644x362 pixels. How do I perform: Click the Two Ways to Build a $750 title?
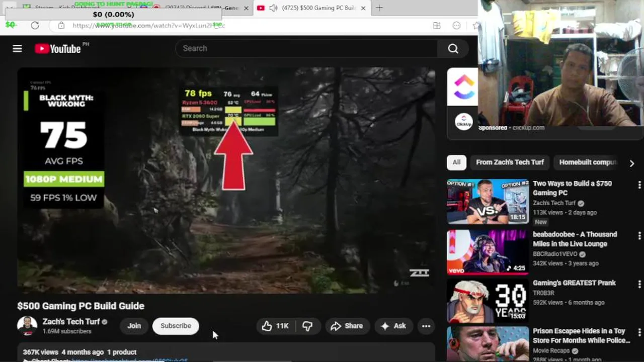(572, 188)
